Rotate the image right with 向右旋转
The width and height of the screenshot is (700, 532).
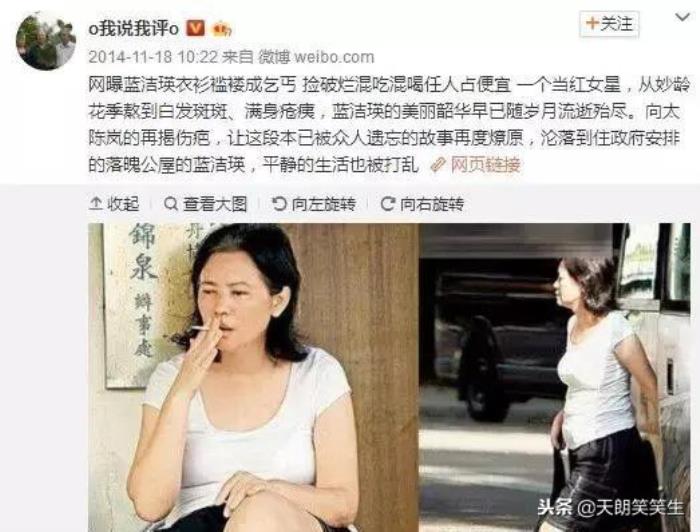422,204
